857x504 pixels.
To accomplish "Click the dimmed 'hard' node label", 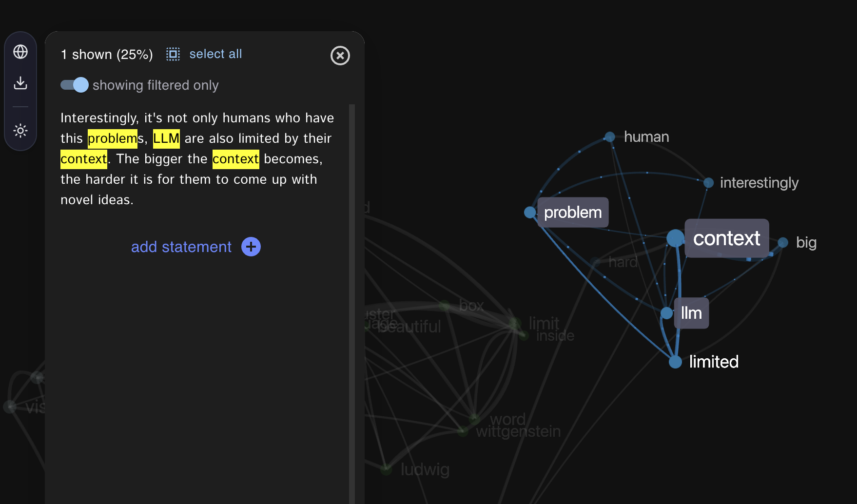I will (623, 262).
